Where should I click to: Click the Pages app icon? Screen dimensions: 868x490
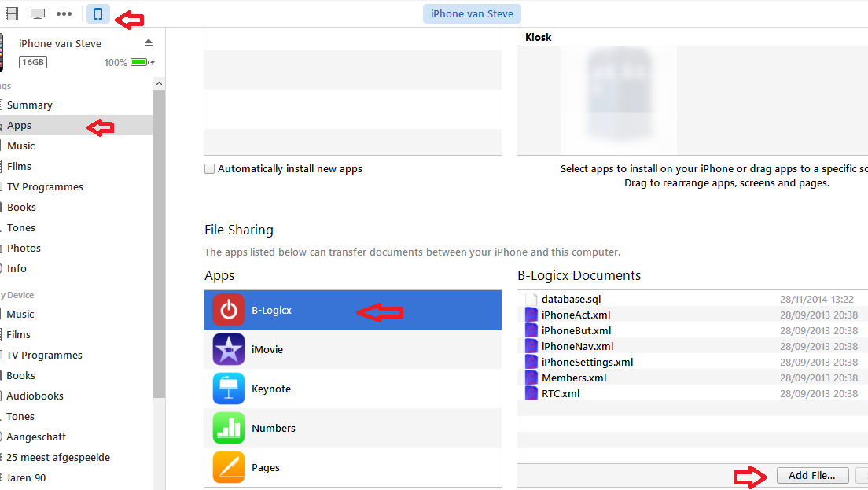coord(229,467)
